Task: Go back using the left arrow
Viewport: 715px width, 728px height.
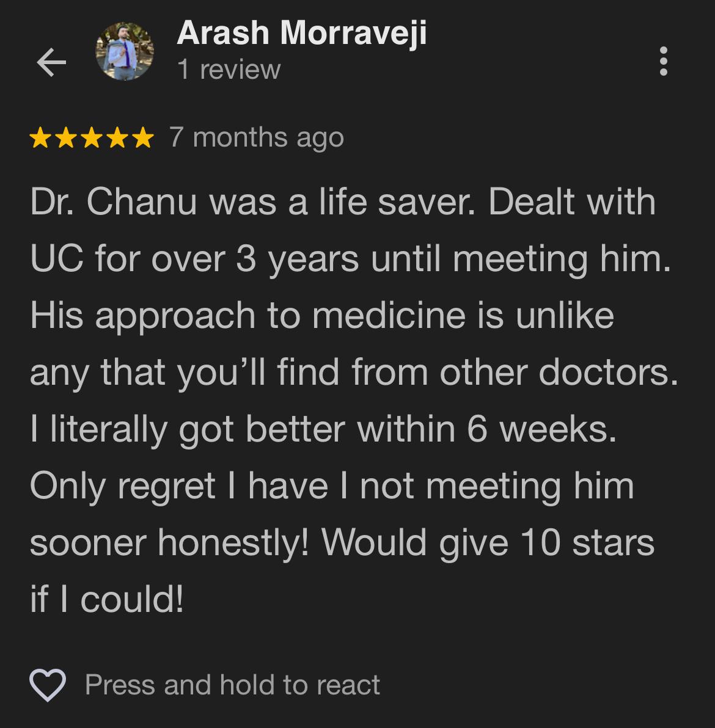Action: [51, 62]
